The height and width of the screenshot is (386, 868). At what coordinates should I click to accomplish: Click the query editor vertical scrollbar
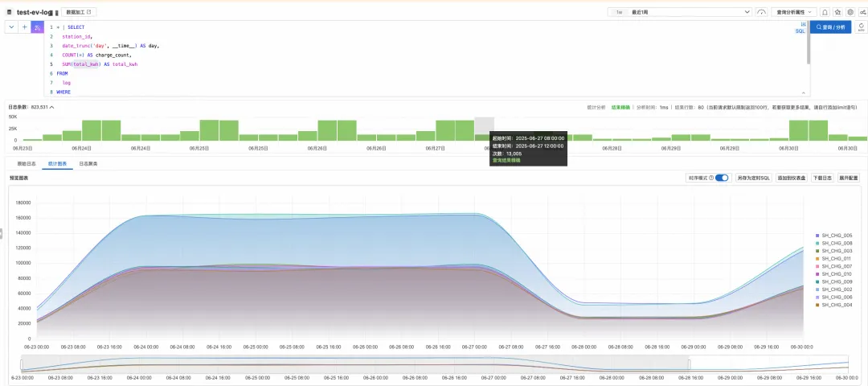pyautogui.click(x=809, y=43)
